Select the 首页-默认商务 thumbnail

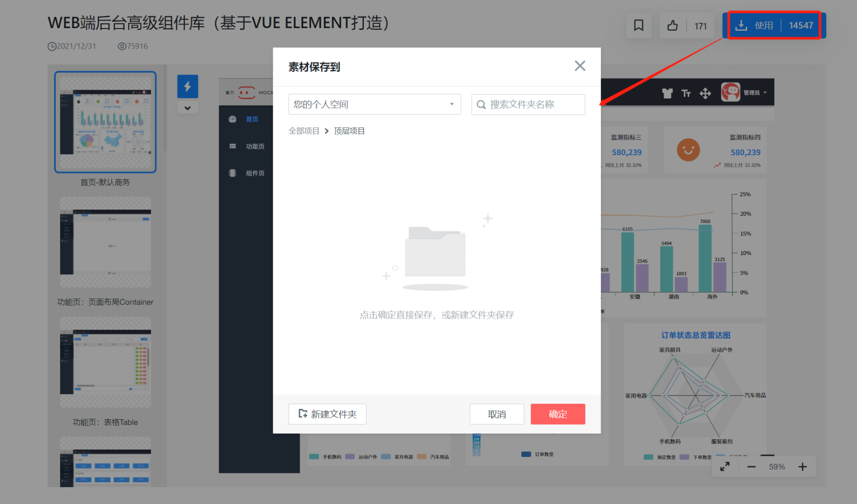coord(105,122)
